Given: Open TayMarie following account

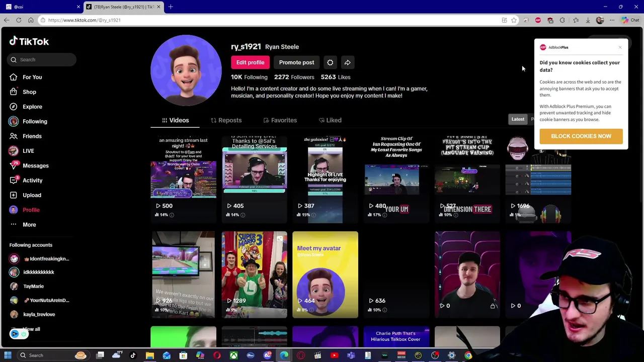Looking at the screenshot, I should click(x=33, y=286).
